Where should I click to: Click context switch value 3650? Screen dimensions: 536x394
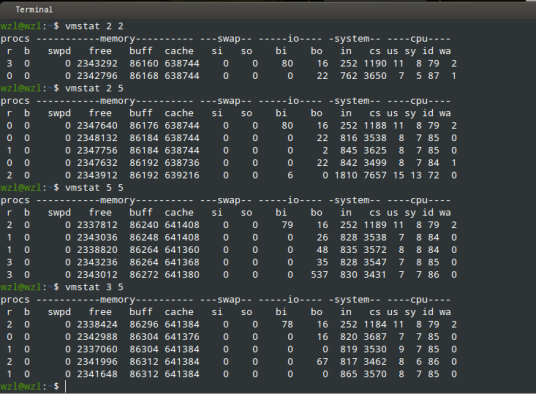pos(375,76)
